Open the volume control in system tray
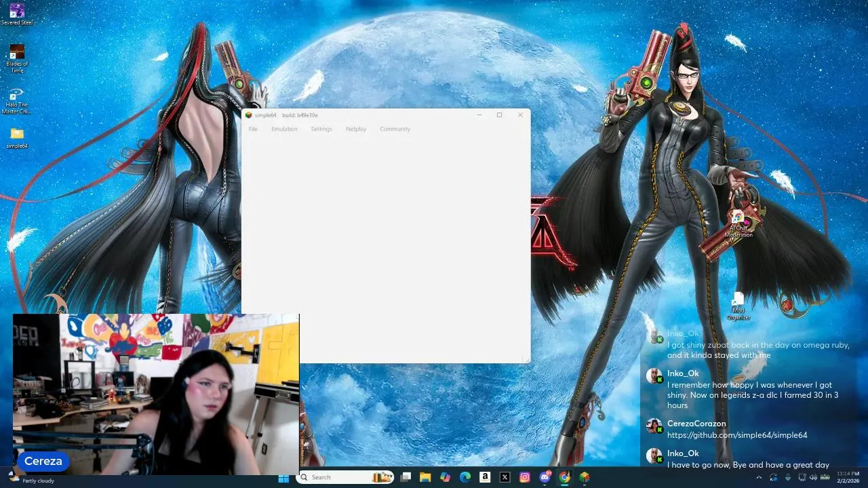868x488 pixels. click(813, 477)
